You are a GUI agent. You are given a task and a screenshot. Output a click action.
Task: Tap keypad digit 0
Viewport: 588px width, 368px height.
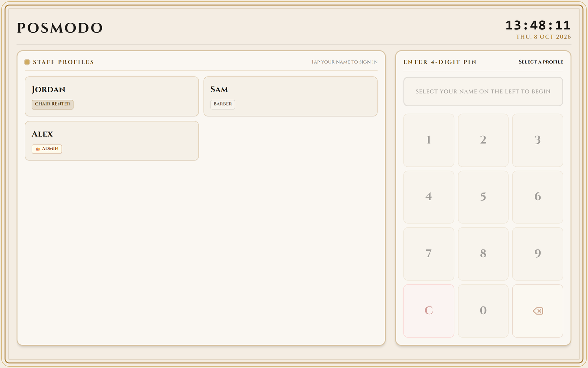[483, 311]
